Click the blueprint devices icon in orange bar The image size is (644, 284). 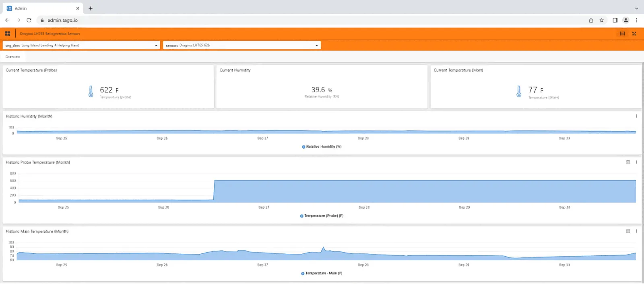point(622,34)
